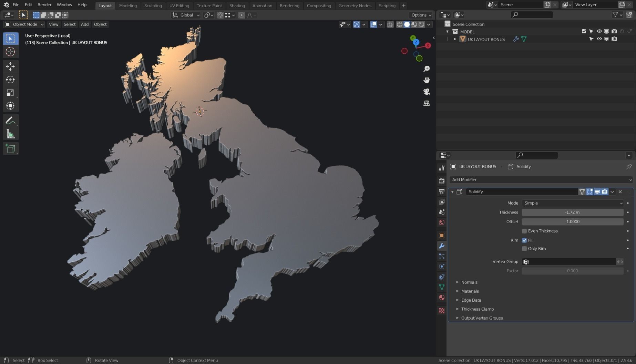This screenshot has width=636, height=364.
Task: Open the Solidify Mode dropdown showing Simple
Action: point(573,203)
